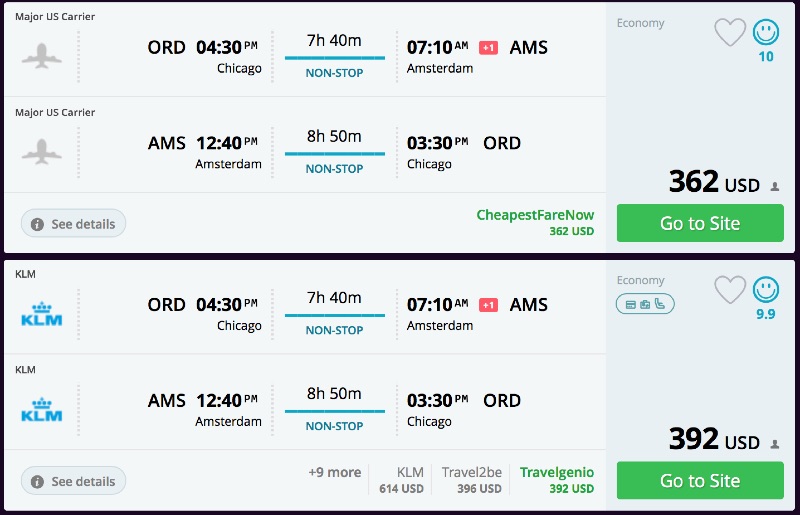Click the +1 day badge on KLM arrival
800x515 pixels.
tap(489, 304)
